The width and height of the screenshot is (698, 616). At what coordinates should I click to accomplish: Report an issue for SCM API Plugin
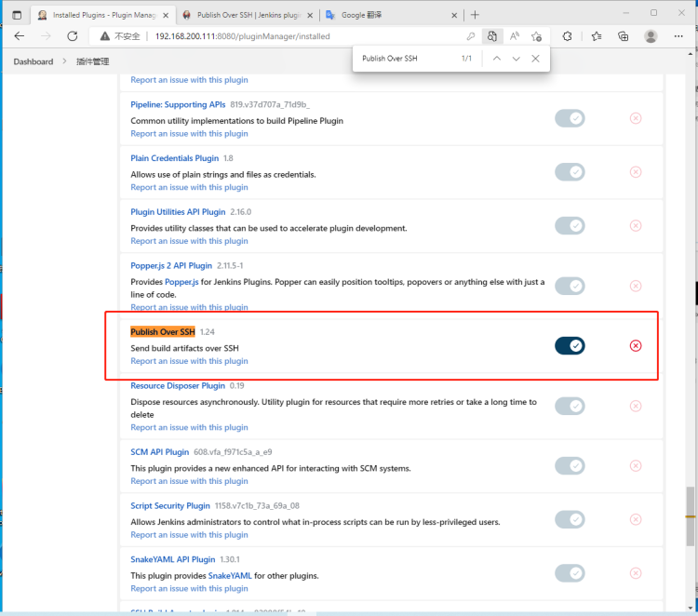pos(189,481)
